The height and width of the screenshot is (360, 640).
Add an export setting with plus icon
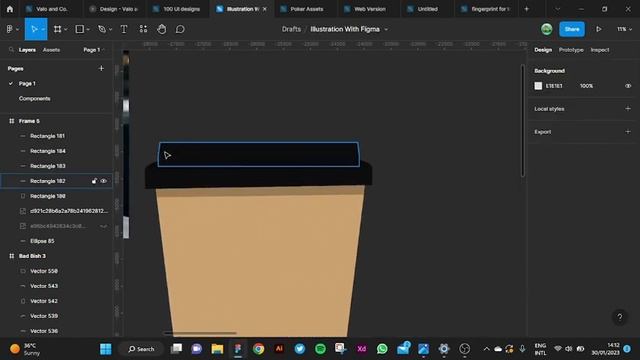[x=628, y=131]
